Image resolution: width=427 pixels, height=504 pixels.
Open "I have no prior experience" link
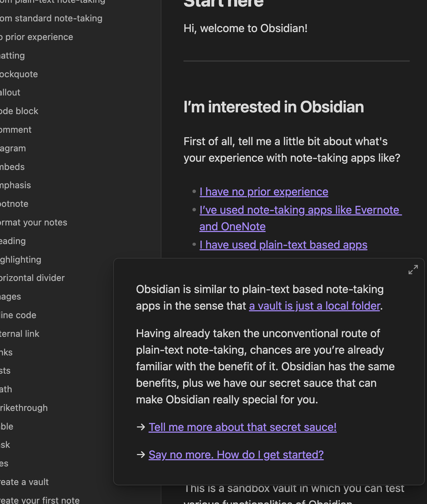[264, 192]
